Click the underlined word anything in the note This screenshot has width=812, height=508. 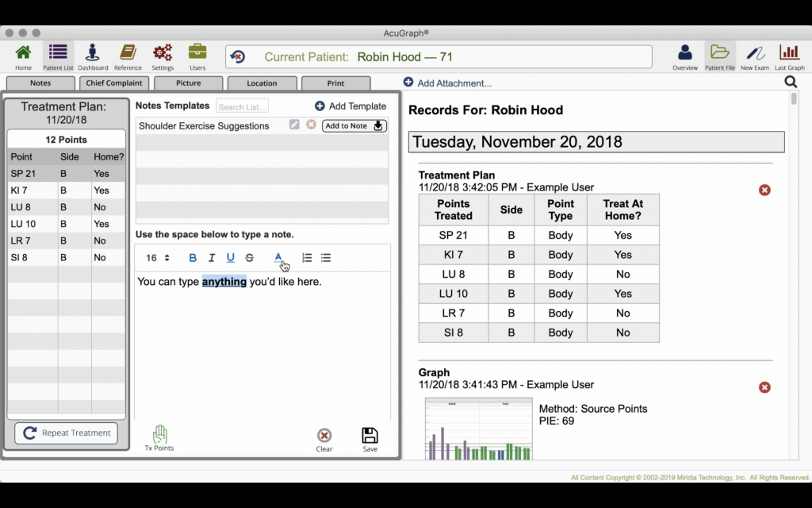point(224,282)
